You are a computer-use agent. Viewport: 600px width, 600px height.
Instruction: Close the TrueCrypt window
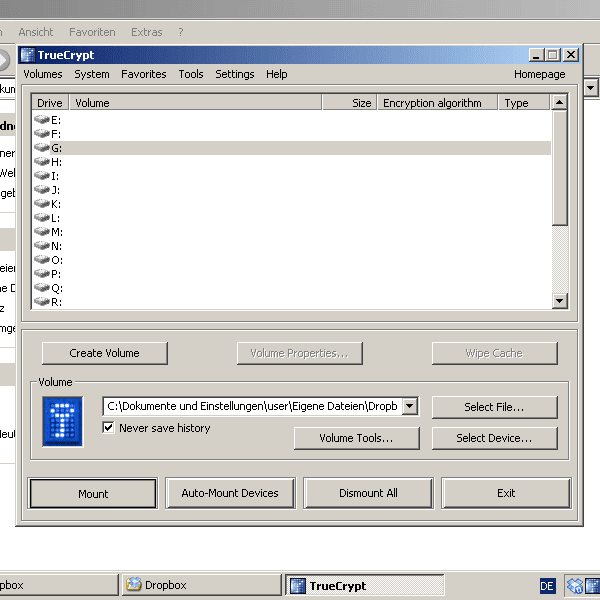[x=571, y=55]
